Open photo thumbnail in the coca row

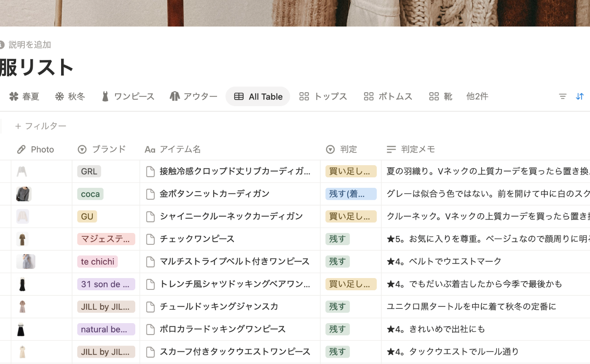coord(24,194)
